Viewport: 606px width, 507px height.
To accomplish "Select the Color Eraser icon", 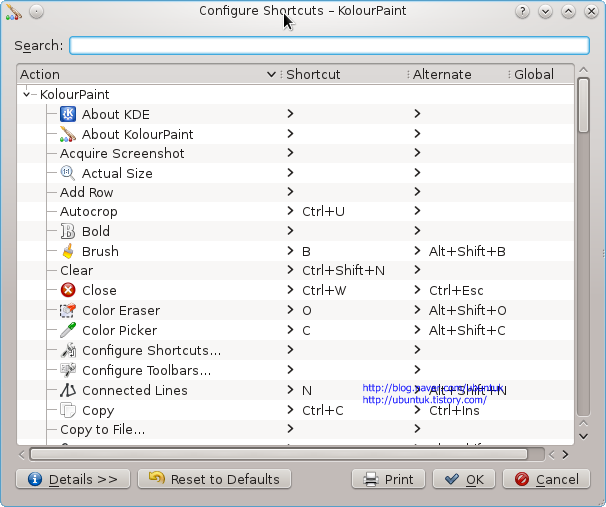I will [68, 310].
